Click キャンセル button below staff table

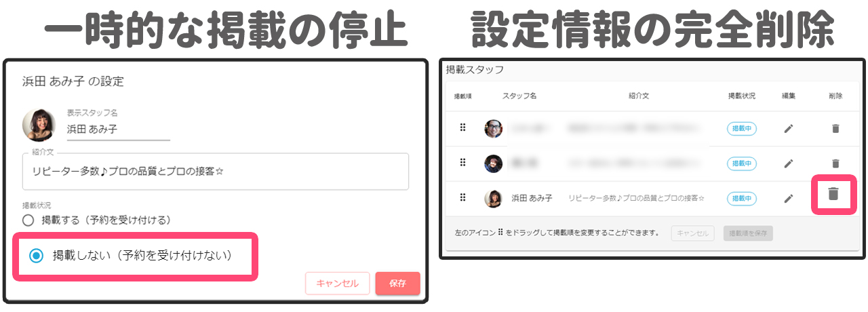pos(692,233)
